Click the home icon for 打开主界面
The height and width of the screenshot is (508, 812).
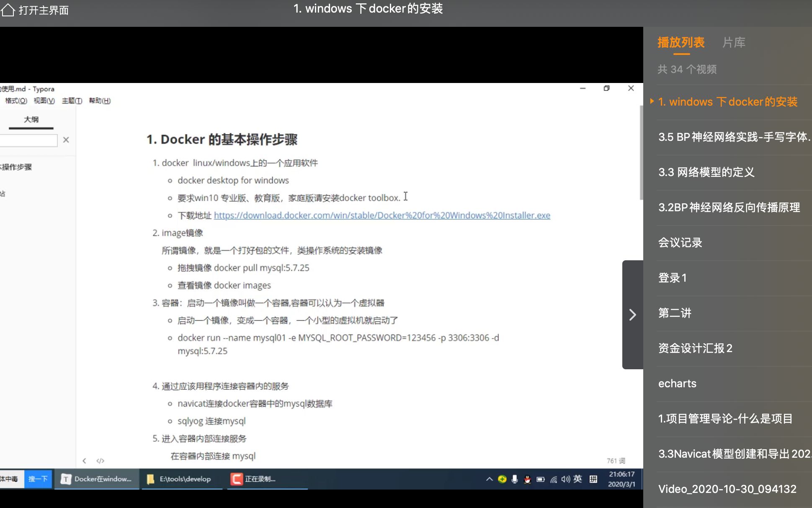point(8,10)
